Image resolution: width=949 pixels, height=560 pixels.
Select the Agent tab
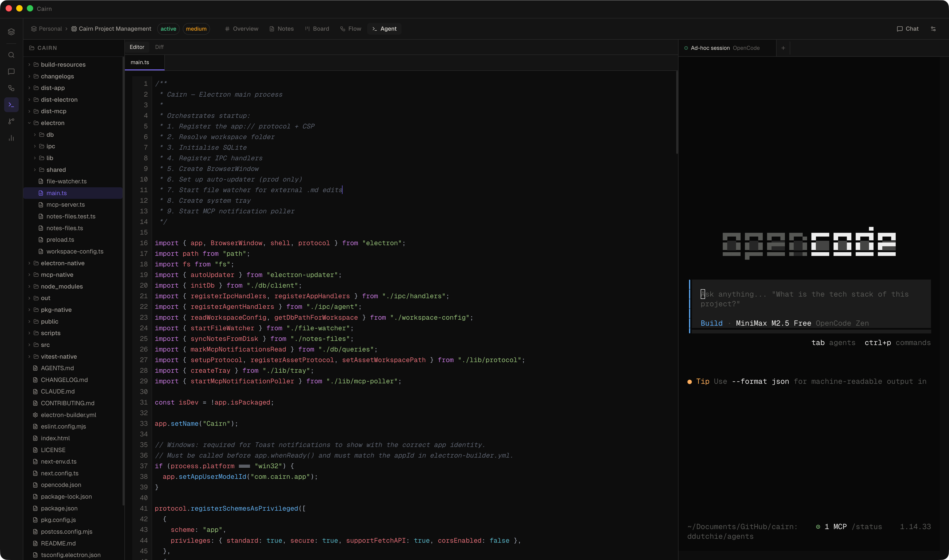tap(384, 29)
